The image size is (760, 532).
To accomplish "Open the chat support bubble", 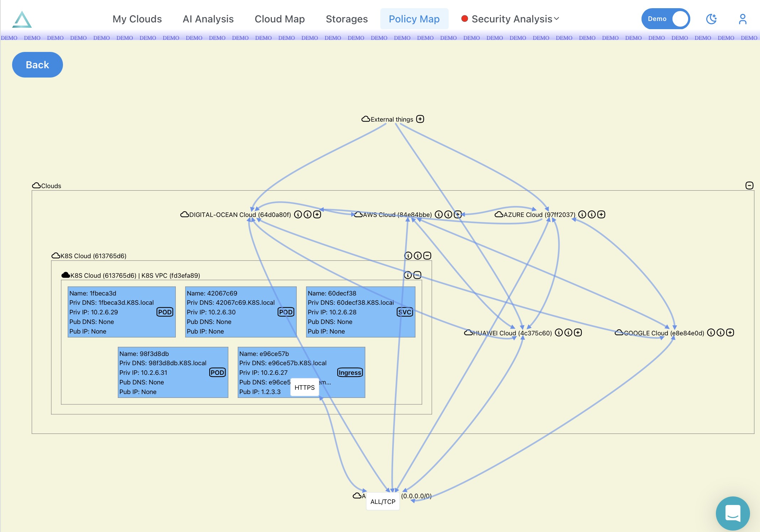I will click(733, 513).
